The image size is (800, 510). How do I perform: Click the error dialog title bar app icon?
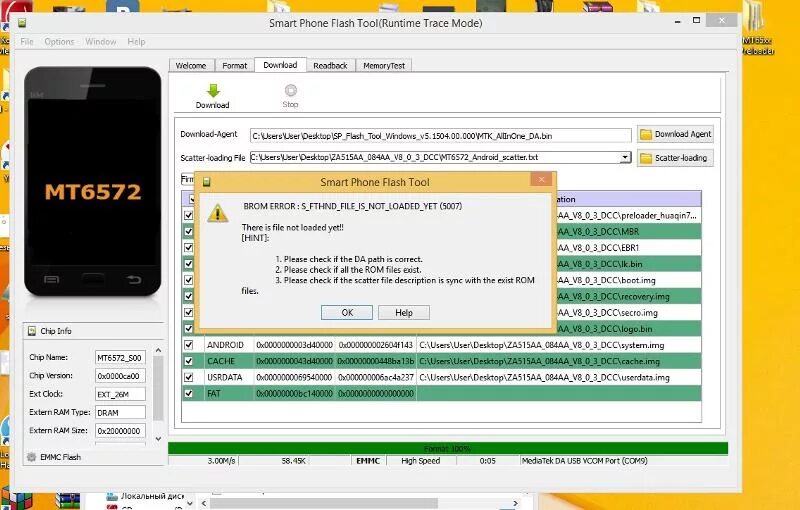(206, 182)
